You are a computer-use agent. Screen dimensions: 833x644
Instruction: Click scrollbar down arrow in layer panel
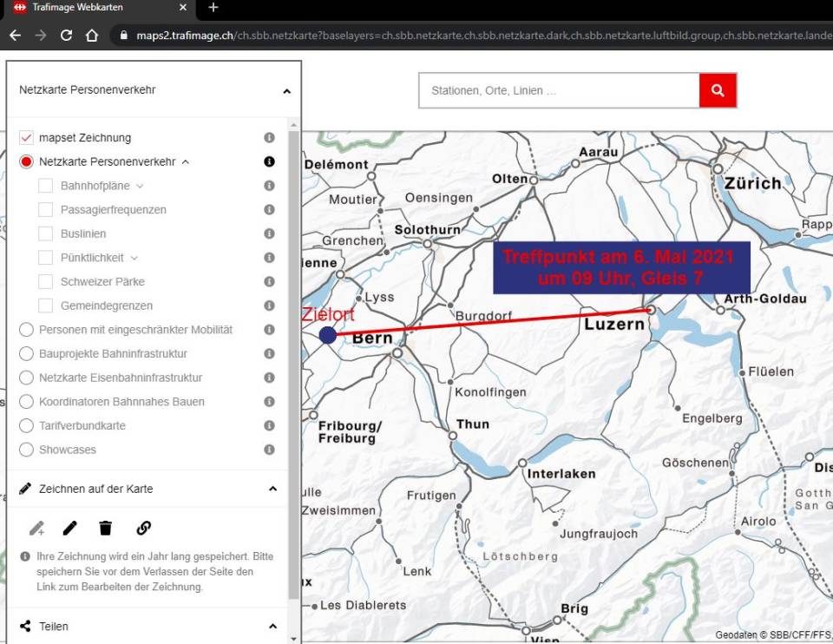pyautogui.click(x=293, y=638)
